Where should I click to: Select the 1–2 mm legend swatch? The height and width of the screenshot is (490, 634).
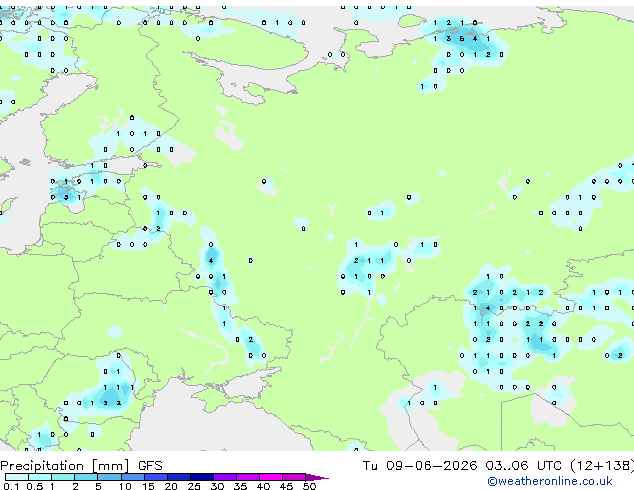(63, 477)
